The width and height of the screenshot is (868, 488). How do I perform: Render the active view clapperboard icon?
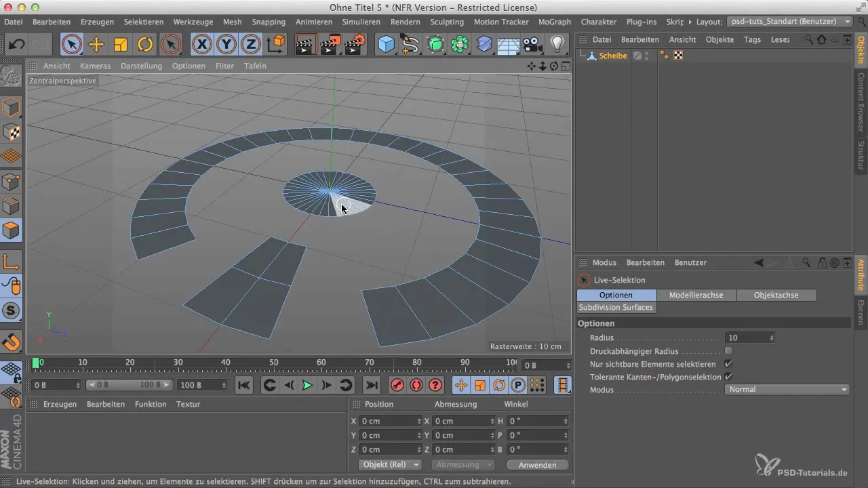pyautogui.click(x=306, y=45)
